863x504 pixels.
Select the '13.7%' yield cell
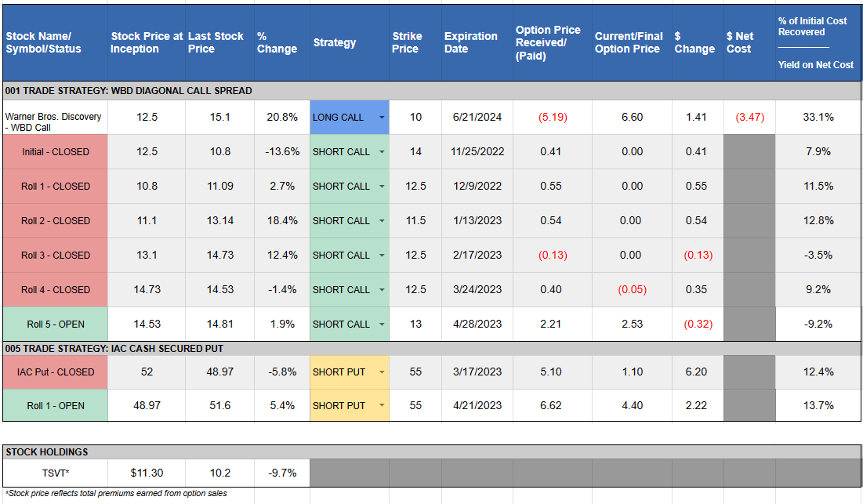pos(818,405)
